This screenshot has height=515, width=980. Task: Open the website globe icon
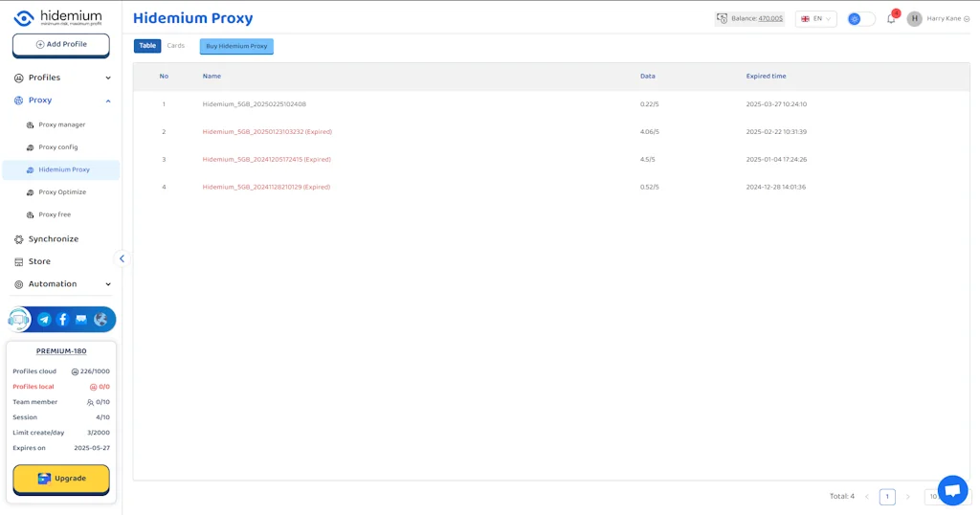(100, 320)
